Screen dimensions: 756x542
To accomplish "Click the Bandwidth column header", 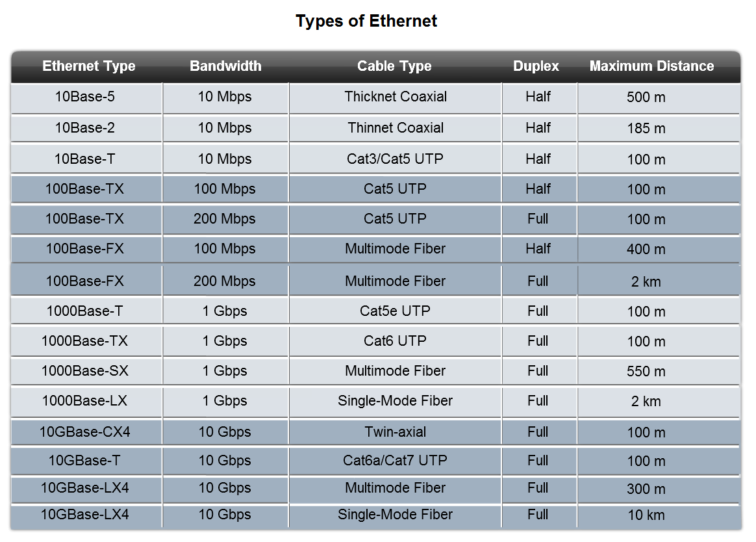I will 225,66.
